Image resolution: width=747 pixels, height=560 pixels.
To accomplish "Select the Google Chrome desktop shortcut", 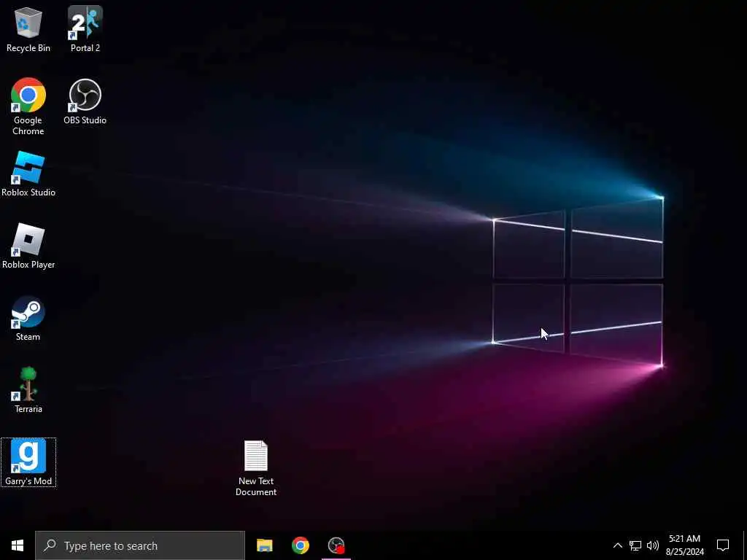I will pos(28,106).
